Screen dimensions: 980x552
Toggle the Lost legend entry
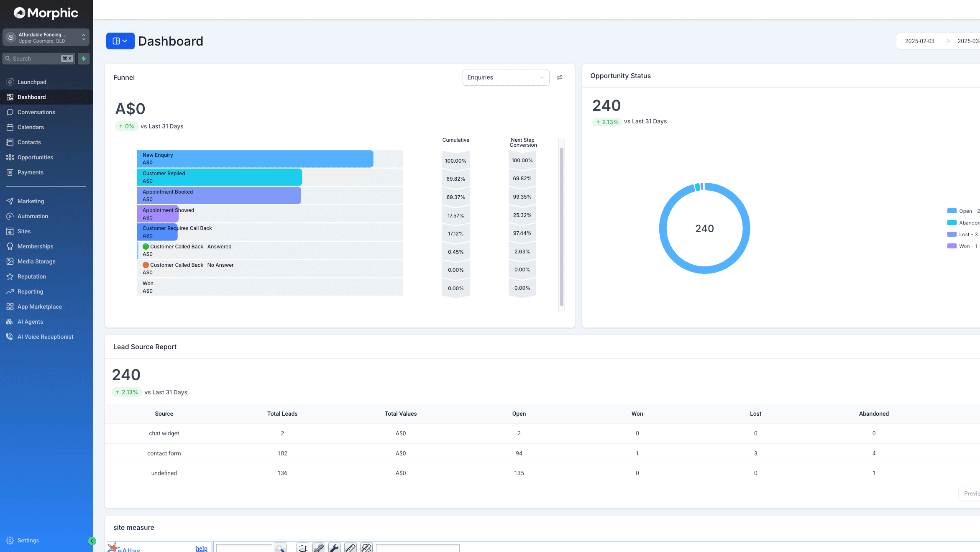coord(962,235)
